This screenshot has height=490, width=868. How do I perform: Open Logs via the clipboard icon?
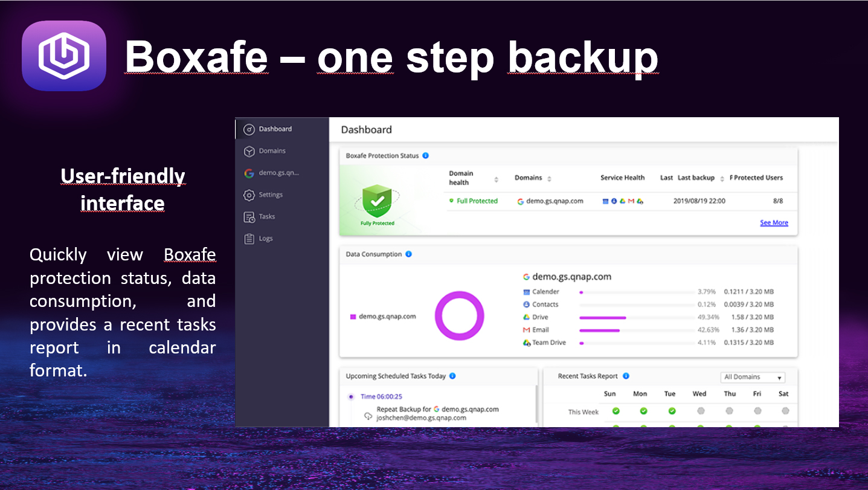(x=249, y=239)
